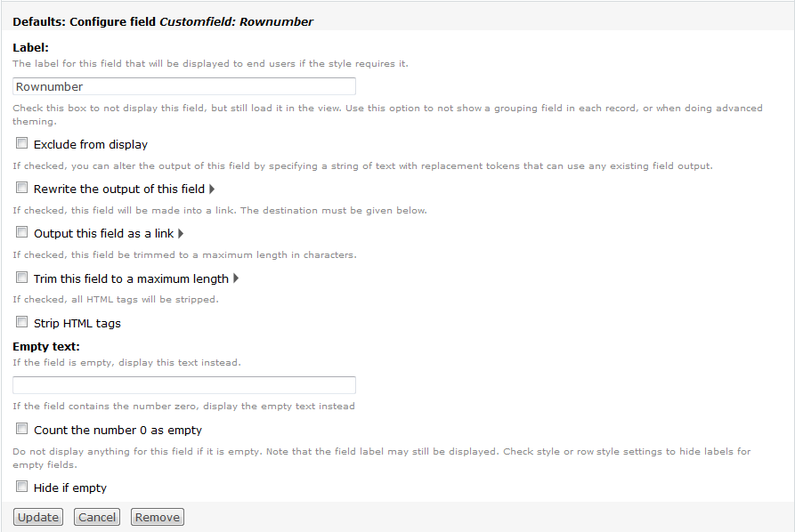
Task: Enable the Strip HTML tags checkbox
Action: [x=21, y=322]
